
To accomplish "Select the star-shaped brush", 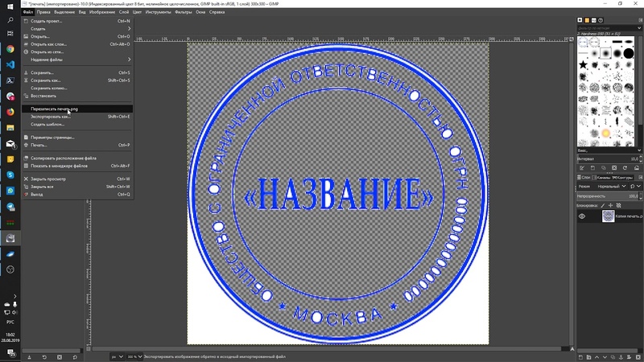I will point(583,64).
